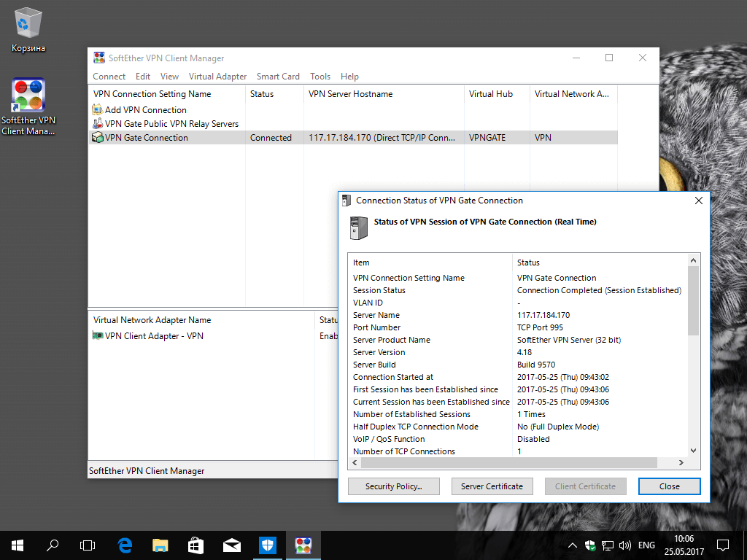747x560 pixels.
Task: Click the Security Policy button
Action: point(393,486)
